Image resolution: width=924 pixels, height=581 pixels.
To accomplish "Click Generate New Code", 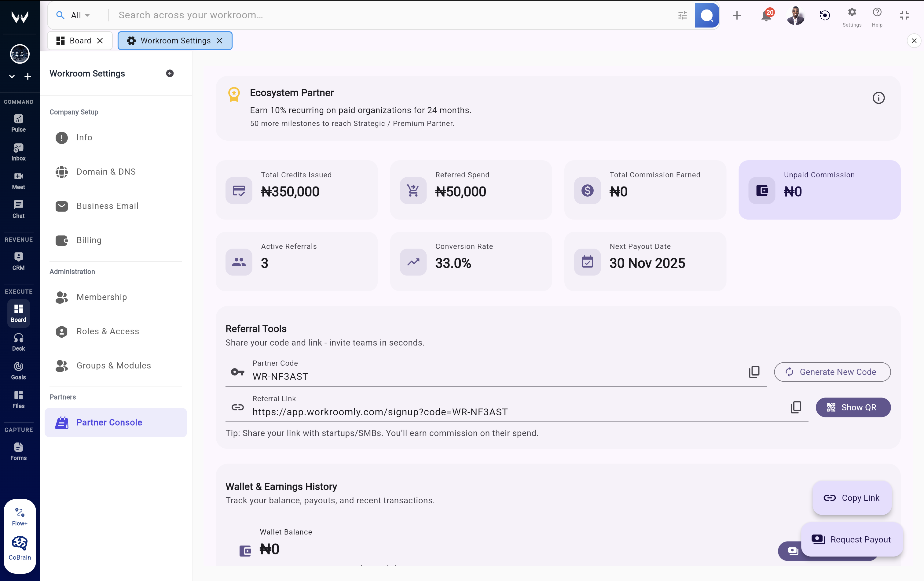I will pos(832,372).
